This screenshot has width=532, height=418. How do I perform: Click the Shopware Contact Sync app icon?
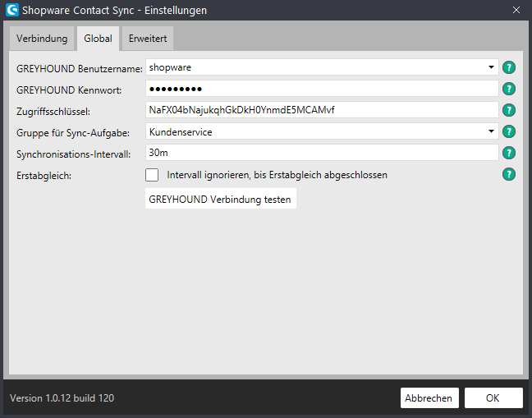click(x=12, y=10)
